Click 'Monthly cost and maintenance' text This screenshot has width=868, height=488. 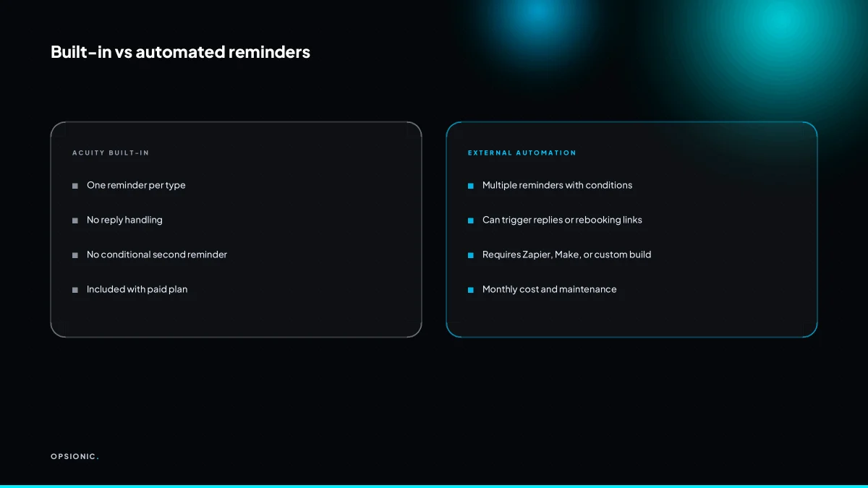point(550,289)
